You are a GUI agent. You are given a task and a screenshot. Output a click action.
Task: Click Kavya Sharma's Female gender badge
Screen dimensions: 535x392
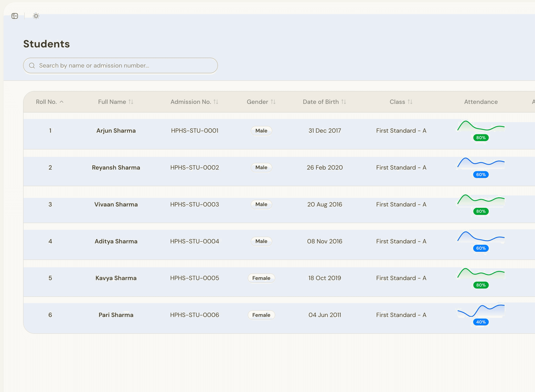coord(261,278)
